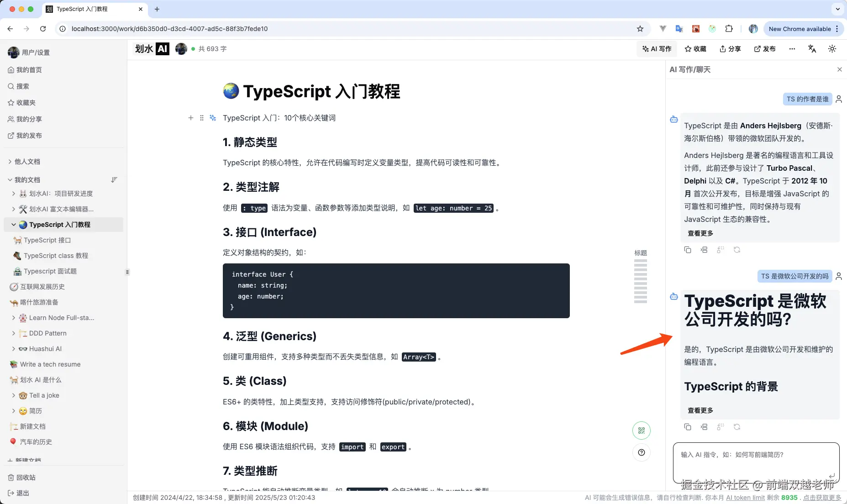Collapse the TypeScript 入门教程 tree item
The width and height of the screenshot is (847, 504).
(14, 225)
